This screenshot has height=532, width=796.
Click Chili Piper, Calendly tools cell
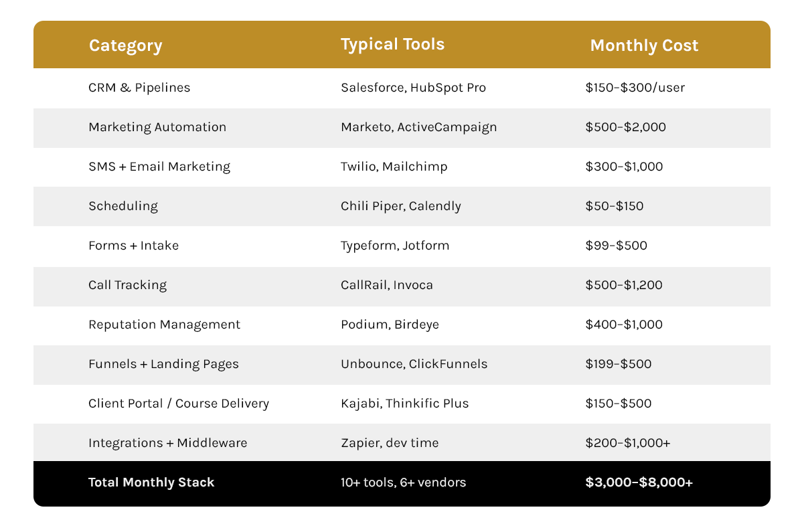pos(401,206)
